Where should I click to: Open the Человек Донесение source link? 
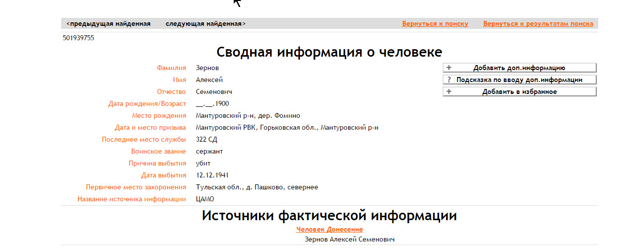coord(329,229)
